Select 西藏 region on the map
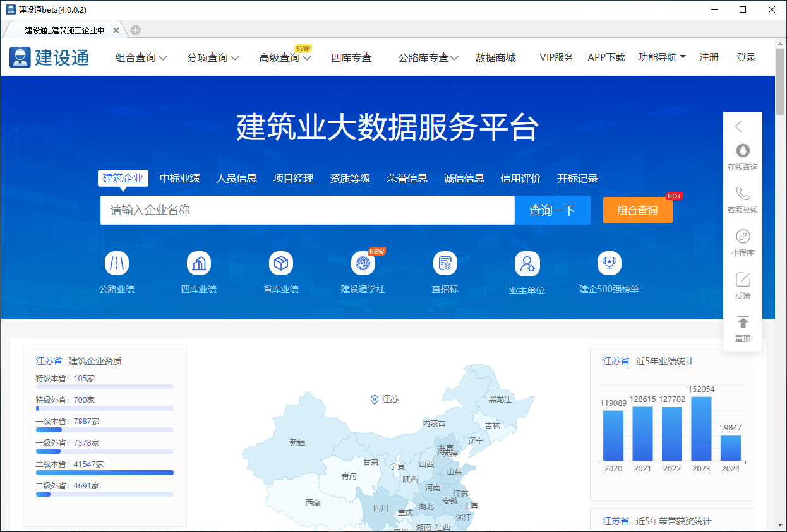787x532 pixels. click(x=313, y=503)
